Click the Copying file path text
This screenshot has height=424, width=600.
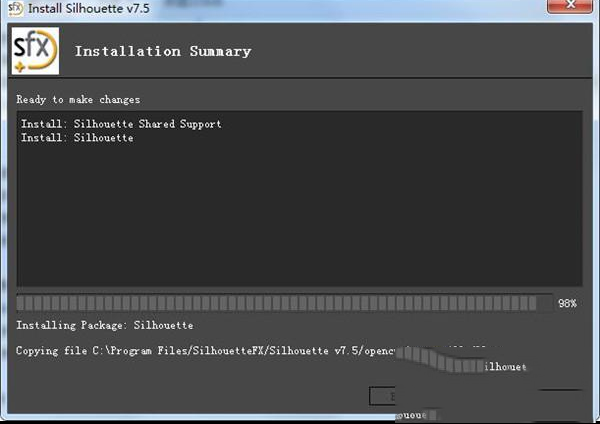[x=200, y=351]
